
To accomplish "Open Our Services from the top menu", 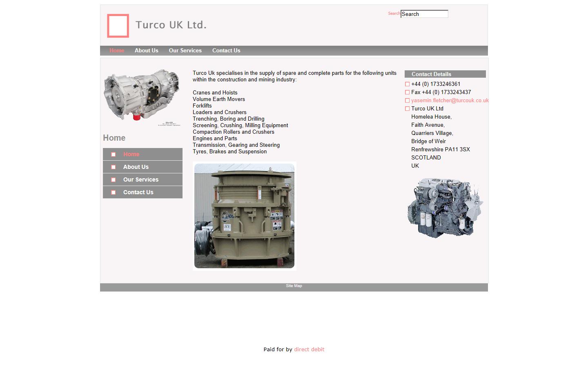I will tap(185, 50).
